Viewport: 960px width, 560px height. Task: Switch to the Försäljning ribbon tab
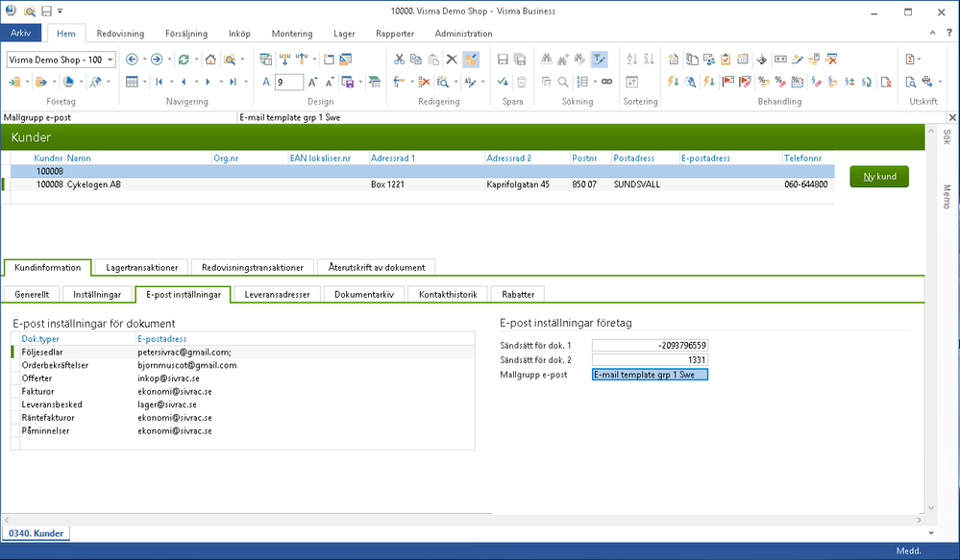pyautogui.click(x=186, y=34)
